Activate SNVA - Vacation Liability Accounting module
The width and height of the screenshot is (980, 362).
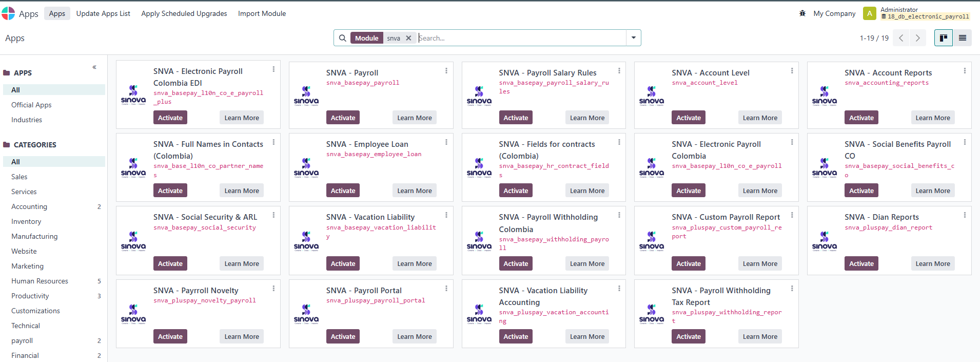[516, 336]
